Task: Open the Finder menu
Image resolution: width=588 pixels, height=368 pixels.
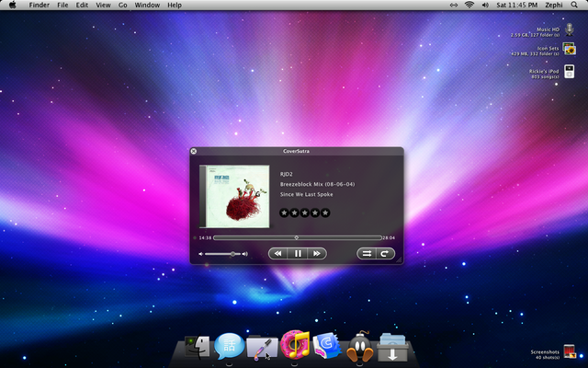Action: (40, 5)
